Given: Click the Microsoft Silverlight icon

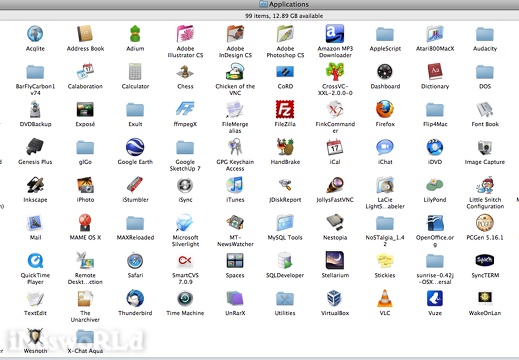Looking at the screenshot, I should coord(185,223).
